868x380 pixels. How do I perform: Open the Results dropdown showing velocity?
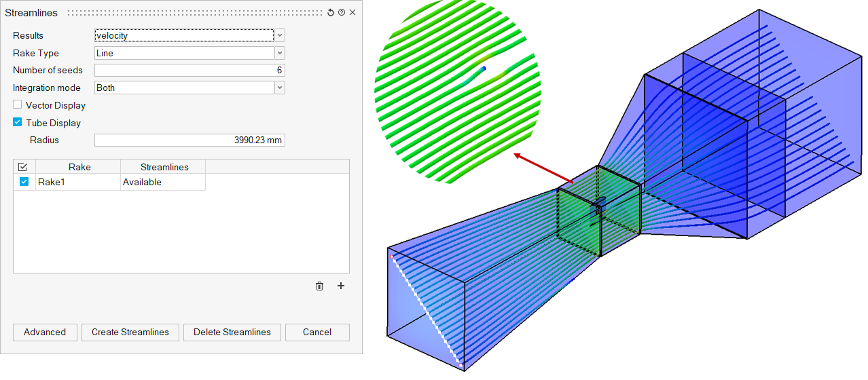tap(280, 35)
